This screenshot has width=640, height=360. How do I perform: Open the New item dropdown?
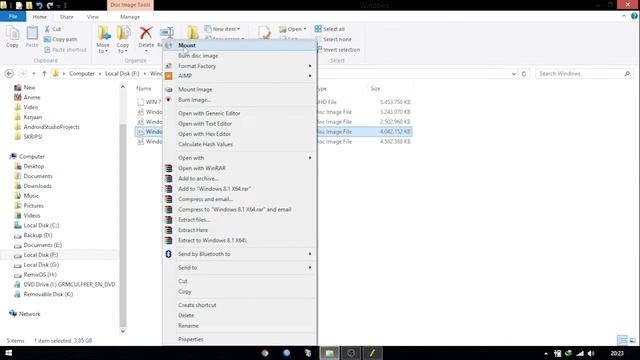pos(222,29)
